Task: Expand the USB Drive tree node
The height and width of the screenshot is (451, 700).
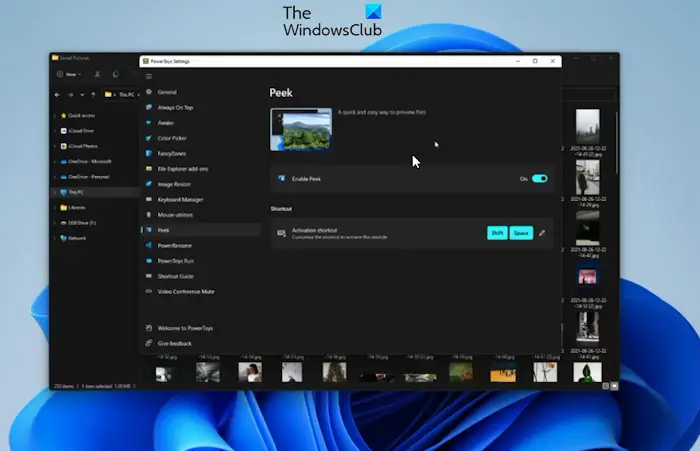Action: (55, 223)
